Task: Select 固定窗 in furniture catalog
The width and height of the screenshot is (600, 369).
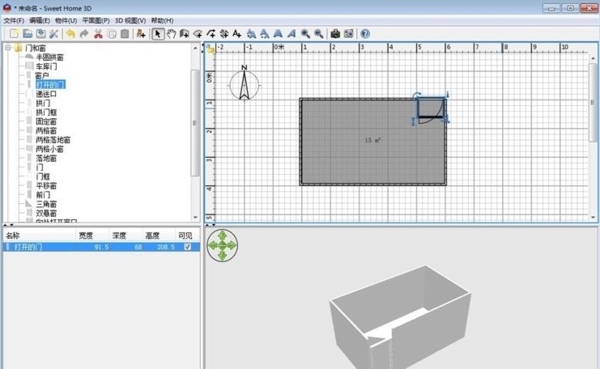Action: (46, 121)
